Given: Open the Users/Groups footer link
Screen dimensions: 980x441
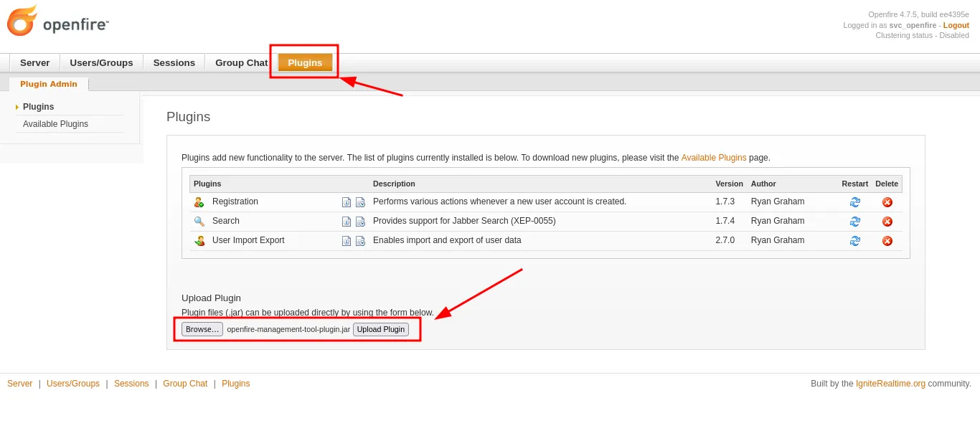Looking at the screenshot, I should pos(73,384).
